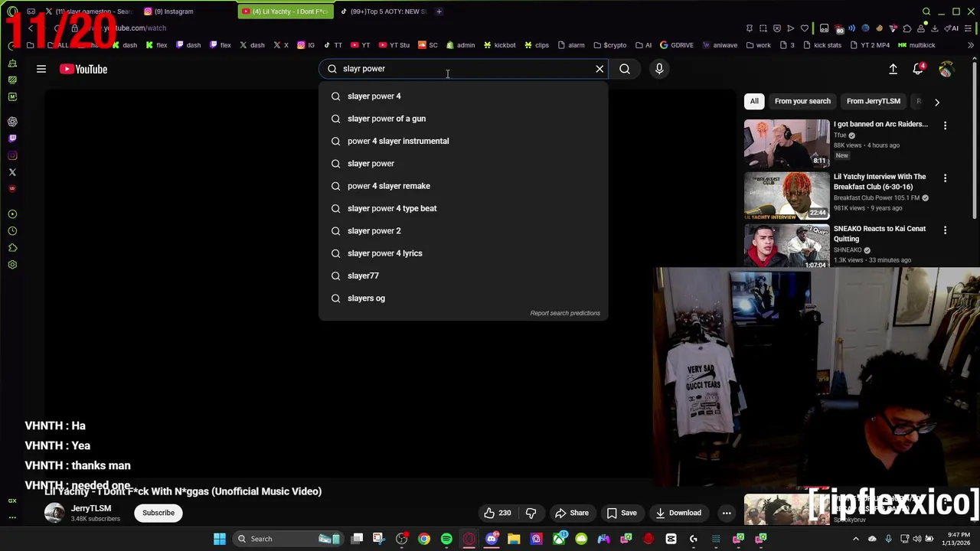Viewport: 980px width, 551px height.
Task: Open Lil Yachty Breakfast Club interview thumbnail
Action: [786, 195]
